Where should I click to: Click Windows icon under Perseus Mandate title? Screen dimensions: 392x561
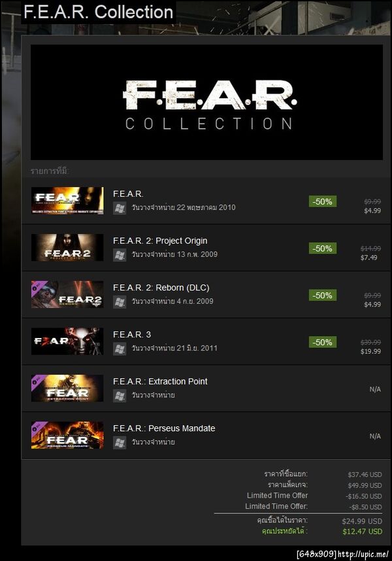tap(120, 443)
